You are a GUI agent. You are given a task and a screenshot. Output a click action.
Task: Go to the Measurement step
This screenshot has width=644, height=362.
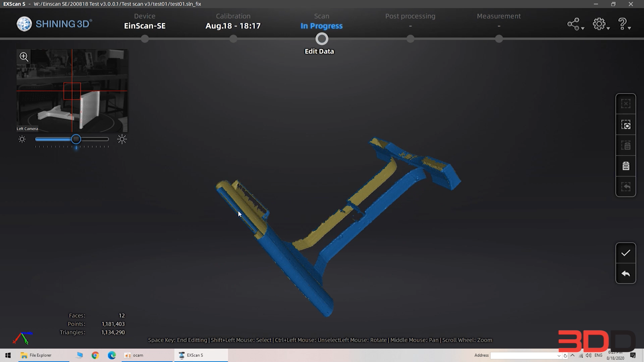pos(499,16)
